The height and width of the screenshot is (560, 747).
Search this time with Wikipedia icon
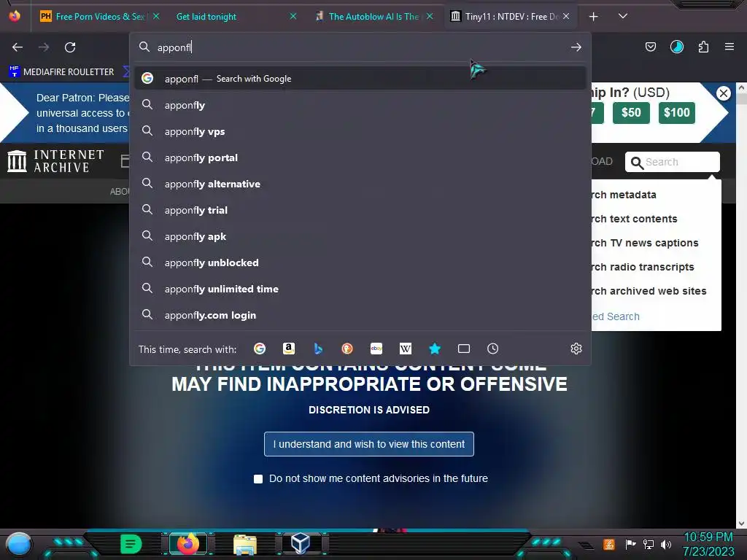point(406,349)
